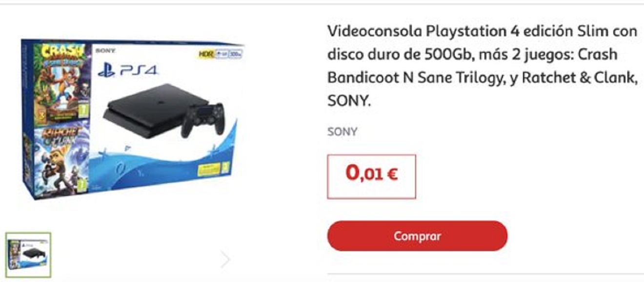Click the Videoconsola Playstation 4 product title
Screen dimensions: 644x282
pos(482,66)
